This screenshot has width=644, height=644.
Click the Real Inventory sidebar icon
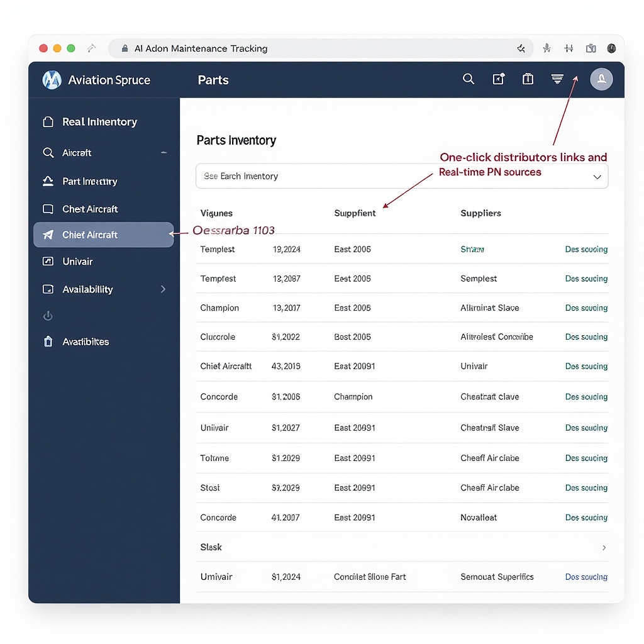(48, 121)
